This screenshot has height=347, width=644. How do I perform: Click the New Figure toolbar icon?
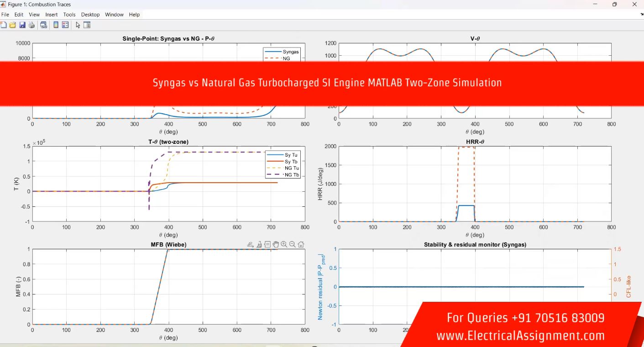(x=4, y=25)
